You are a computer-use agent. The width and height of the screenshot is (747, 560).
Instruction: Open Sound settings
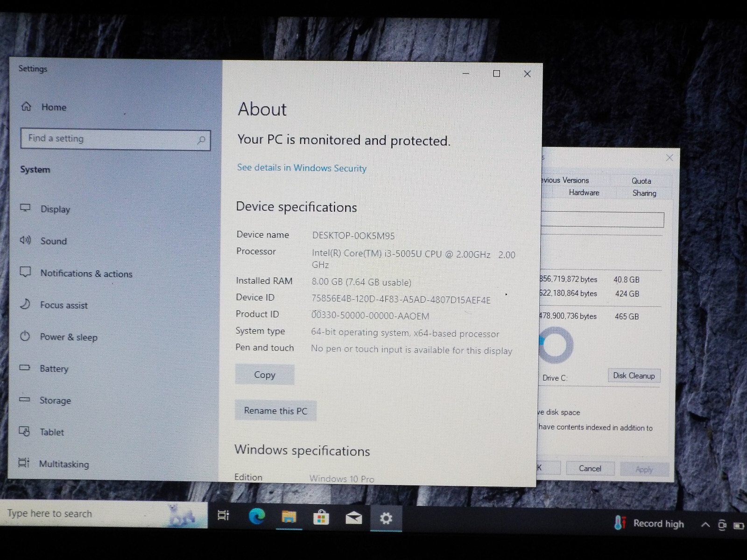[x=43, y=241]
